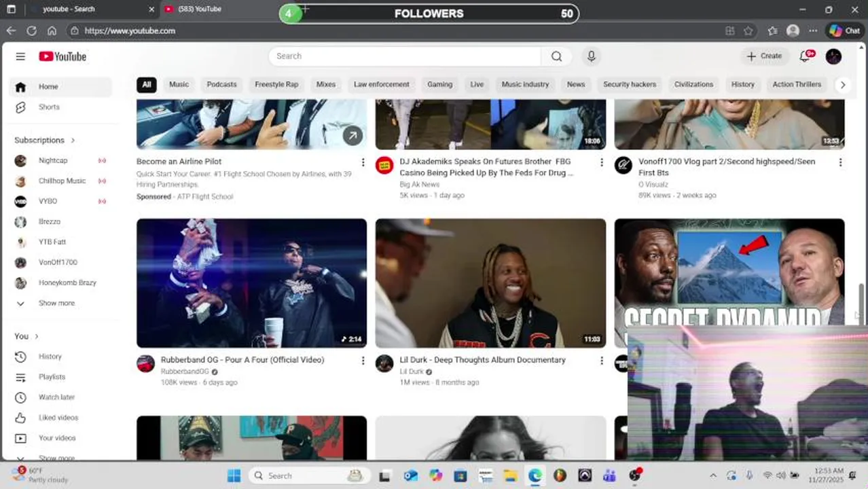Open weather widget showing Partly cloudy

click(x=41, y=475)
